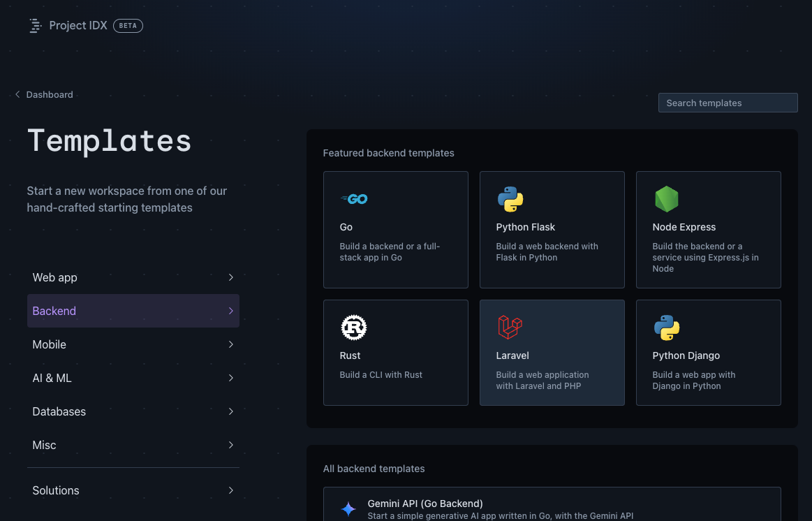Click 'Featured backend templates' heading
The height and width of the screenshot is (521, 812).
click(388, 153)
